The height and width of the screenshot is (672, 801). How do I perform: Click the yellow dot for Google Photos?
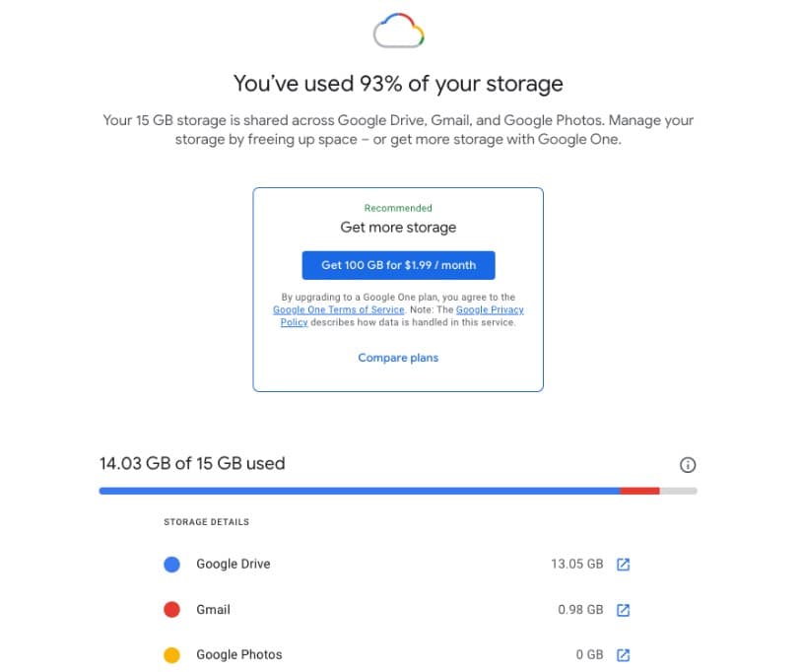pos(171,654)
